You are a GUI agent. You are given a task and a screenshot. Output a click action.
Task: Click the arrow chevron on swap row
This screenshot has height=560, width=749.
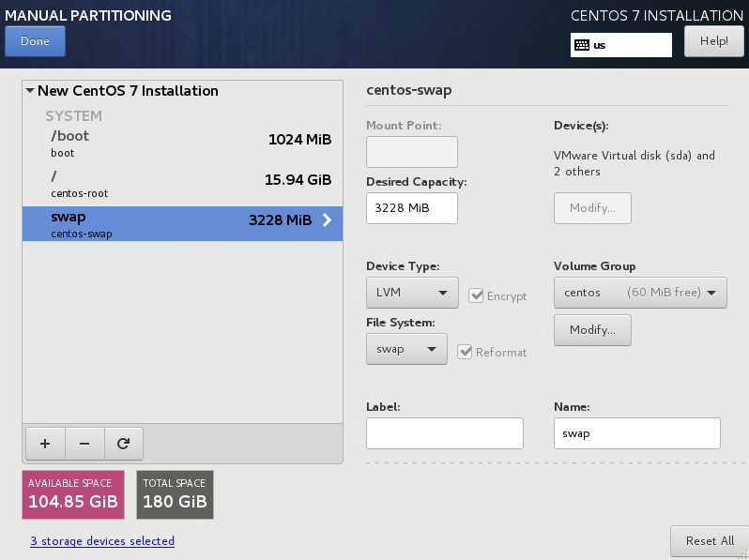click(327, 220)
